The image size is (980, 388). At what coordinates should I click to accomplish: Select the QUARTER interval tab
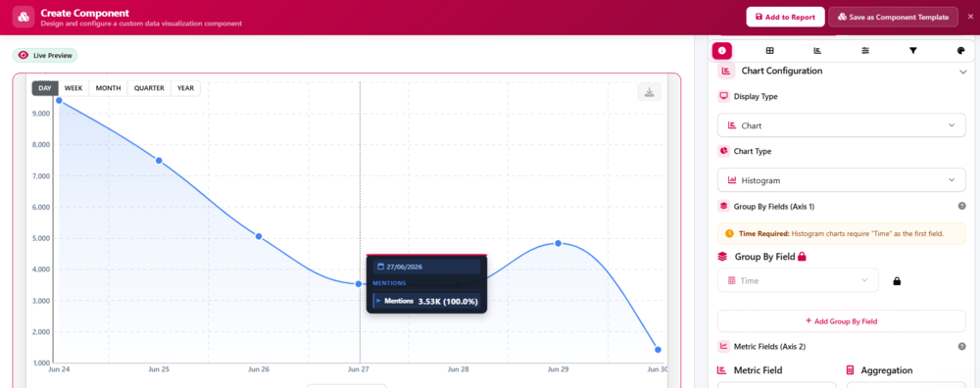(149, 88)
